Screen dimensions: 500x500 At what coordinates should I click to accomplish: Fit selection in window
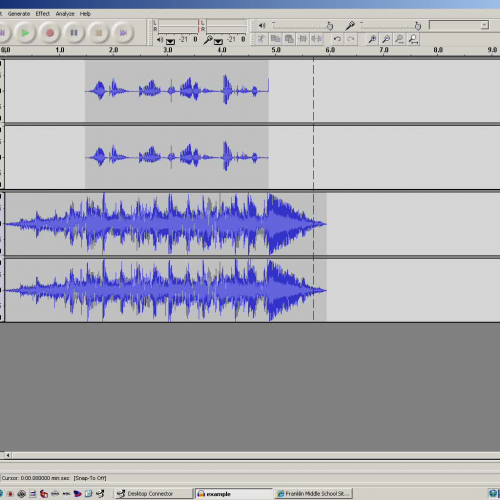pyautogui.click(x=399, y=39)
